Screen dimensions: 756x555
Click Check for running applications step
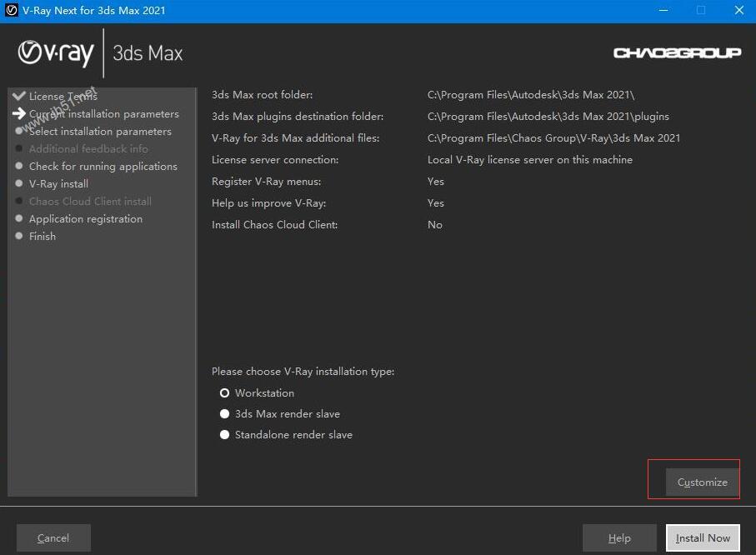pyautogui.click(x=103, y=167)
